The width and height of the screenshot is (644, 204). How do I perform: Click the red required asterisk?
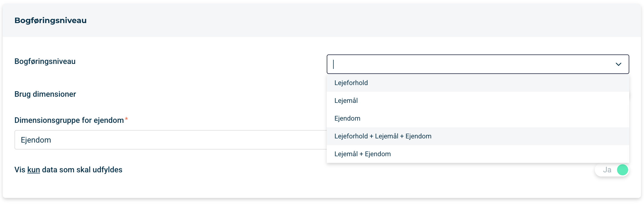coord(126,119)
